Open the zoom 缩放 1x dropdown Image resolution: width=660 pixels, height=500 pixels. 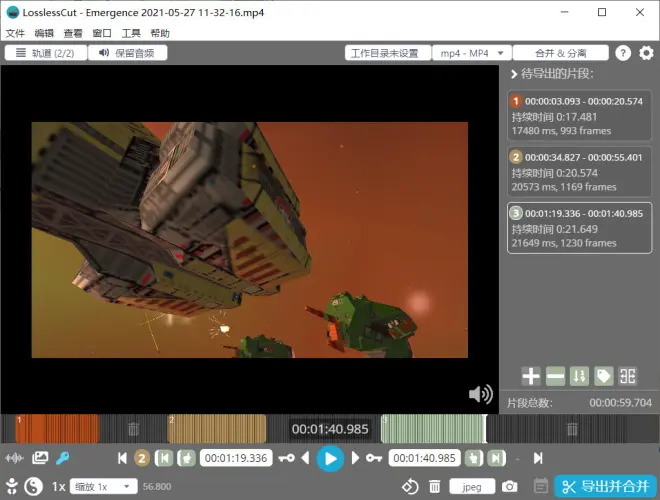[104, 487]
